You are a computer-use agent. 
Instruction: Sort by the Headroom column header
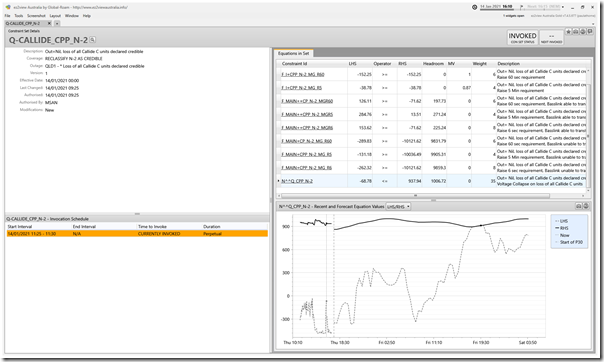click(433, 64)
